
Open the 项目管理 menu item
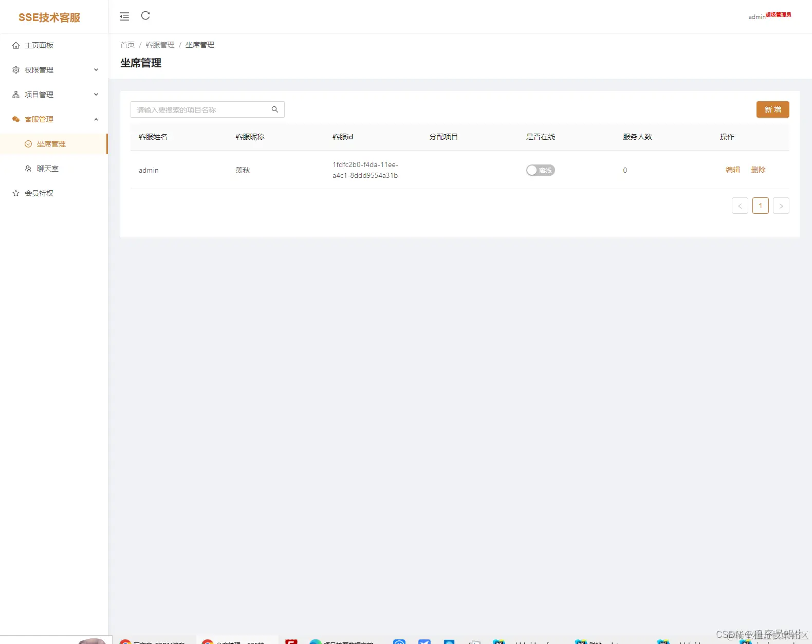coord(54,95)
